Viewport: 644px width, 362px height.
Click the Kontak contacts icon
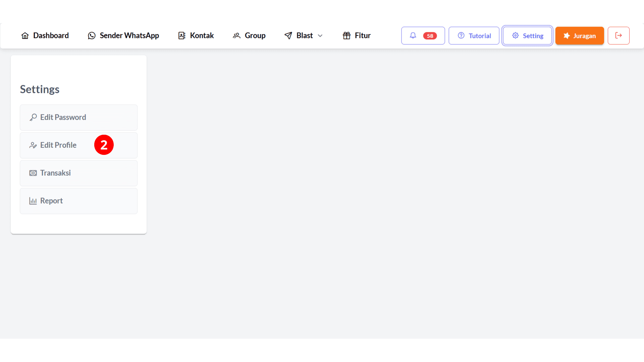pos(181,35)
